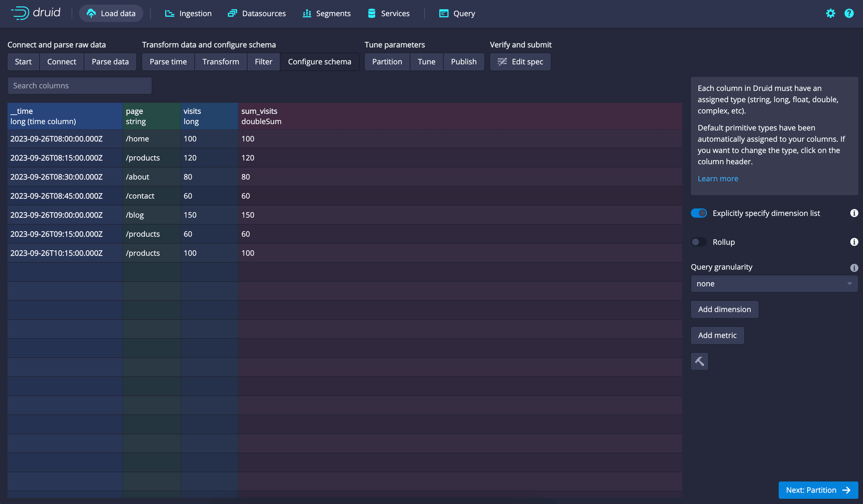This screenshot has width=863, height=504.
Task: Open the Query view
Action: 457,13
